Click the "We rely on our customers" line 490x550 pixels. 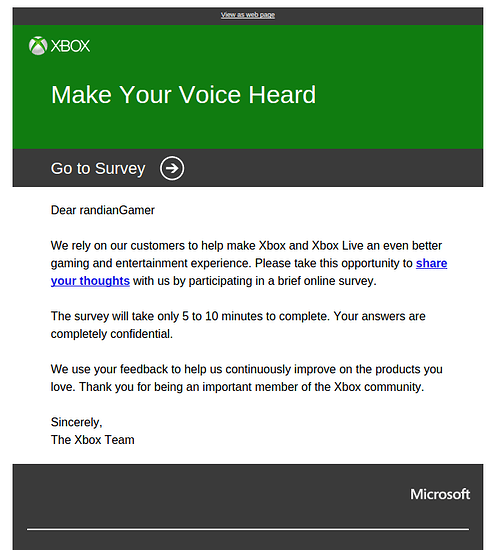[246, 246]
